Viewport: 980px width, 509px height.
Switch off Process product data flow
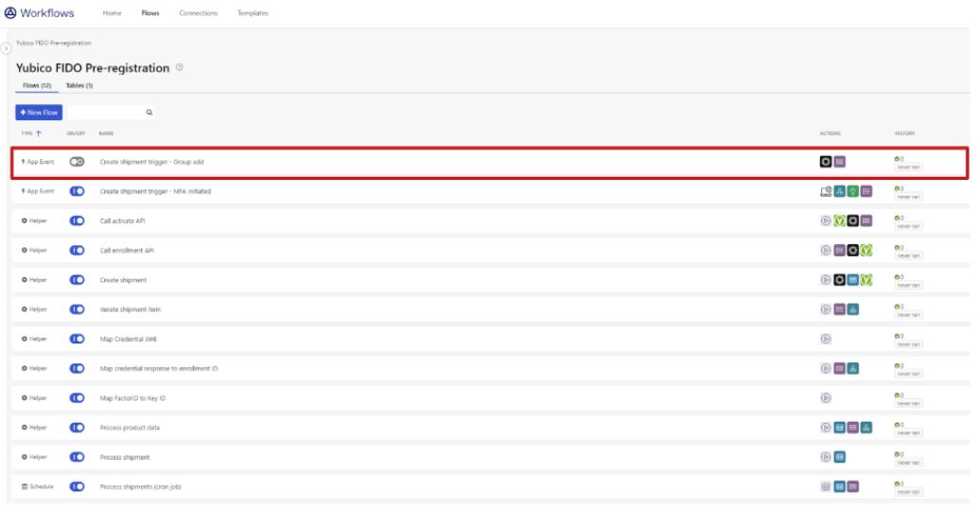click(77, 428)
